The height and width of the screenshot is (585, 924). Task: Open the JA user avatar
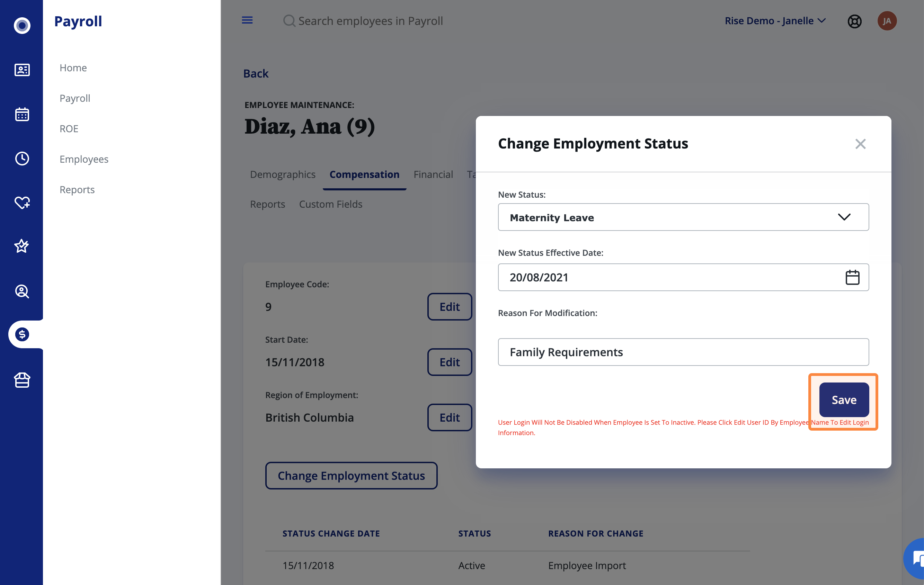[887, 21]
